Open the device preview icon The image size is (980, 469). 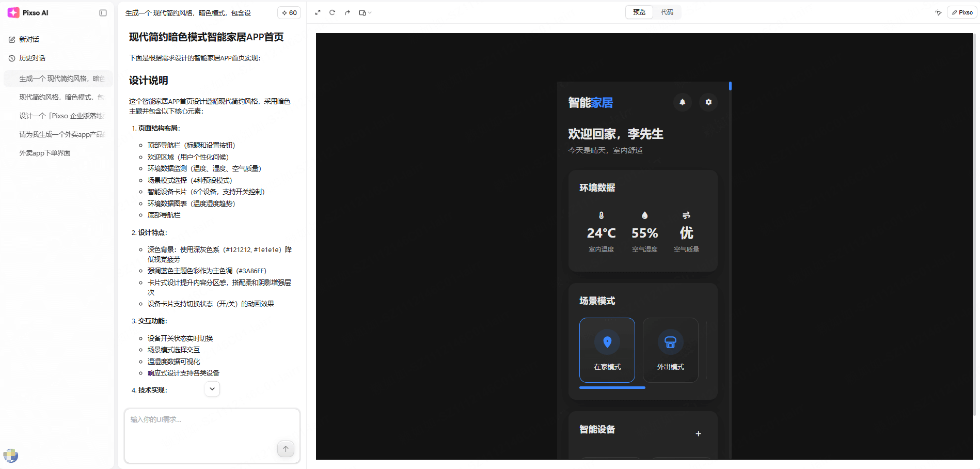click(x=362, y=12)
